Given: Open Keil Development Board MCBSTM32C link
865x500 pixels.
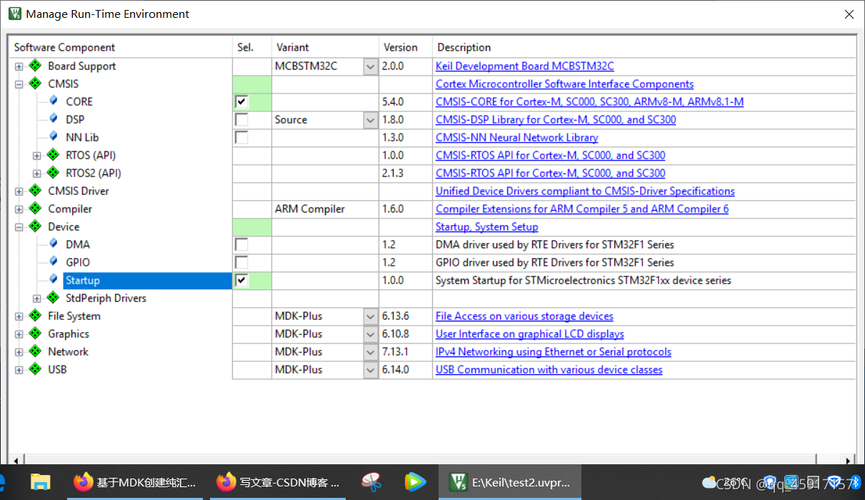Looking at the screenshot, I should [525, 66].
